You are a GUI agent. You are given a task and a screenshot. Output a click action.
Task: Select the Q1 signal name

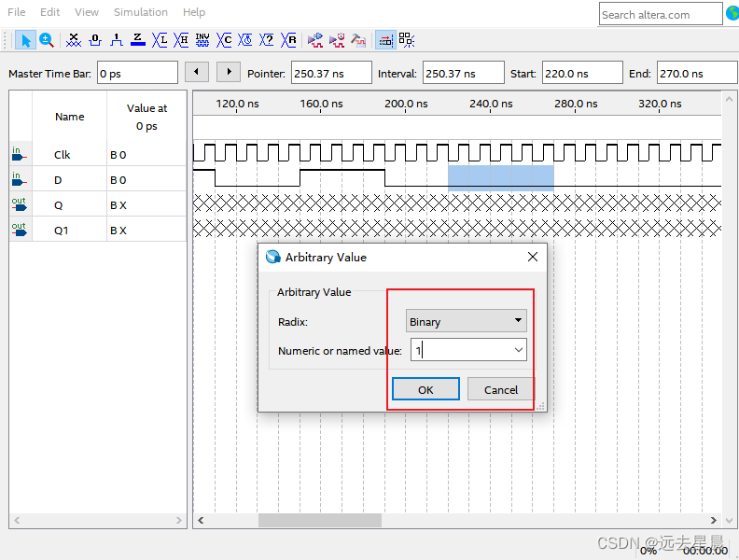tap(62, 231)
